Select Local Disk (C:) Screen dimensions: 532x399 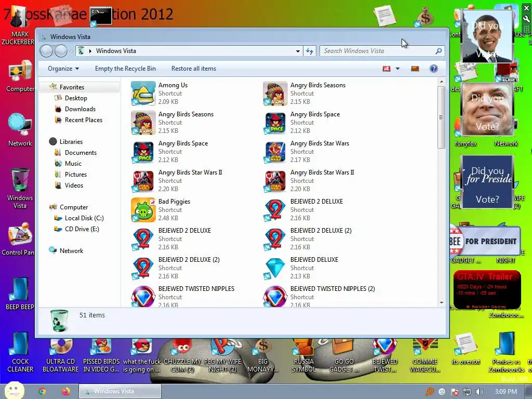[84, 218]
